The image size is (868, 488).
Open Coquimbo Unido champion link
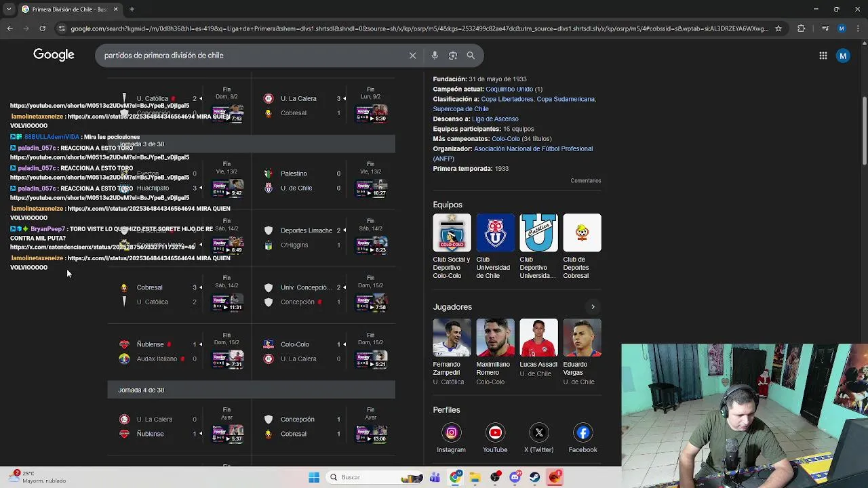[x=509, y=89]
